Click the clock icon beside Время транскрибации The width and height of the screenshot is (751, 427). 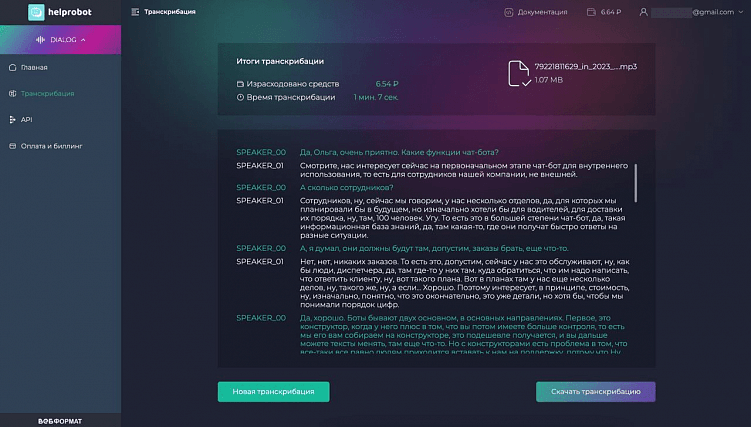[240, 97]
